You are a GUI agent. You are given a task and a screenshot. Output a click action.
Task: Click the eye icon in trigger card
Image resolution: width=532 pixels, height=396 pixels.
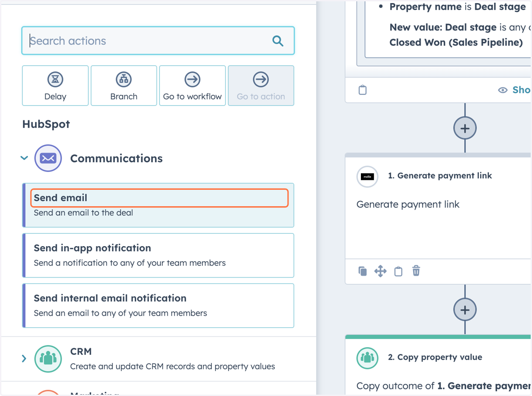(503, 90)
